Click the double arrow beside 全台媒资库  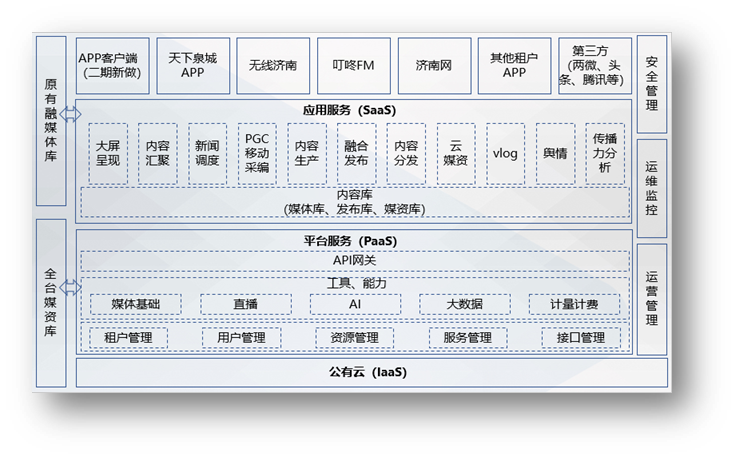[71, 287]
